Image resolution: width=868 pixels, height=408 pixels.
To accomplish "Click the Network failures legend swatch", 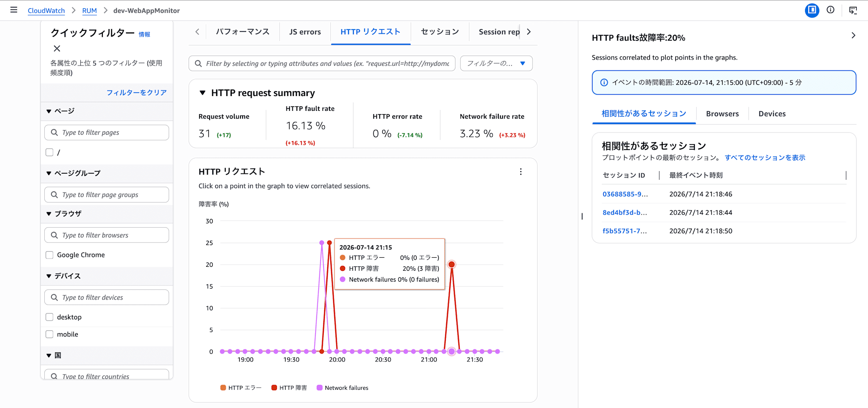I will pyautogui.click(x=320, y=388).
